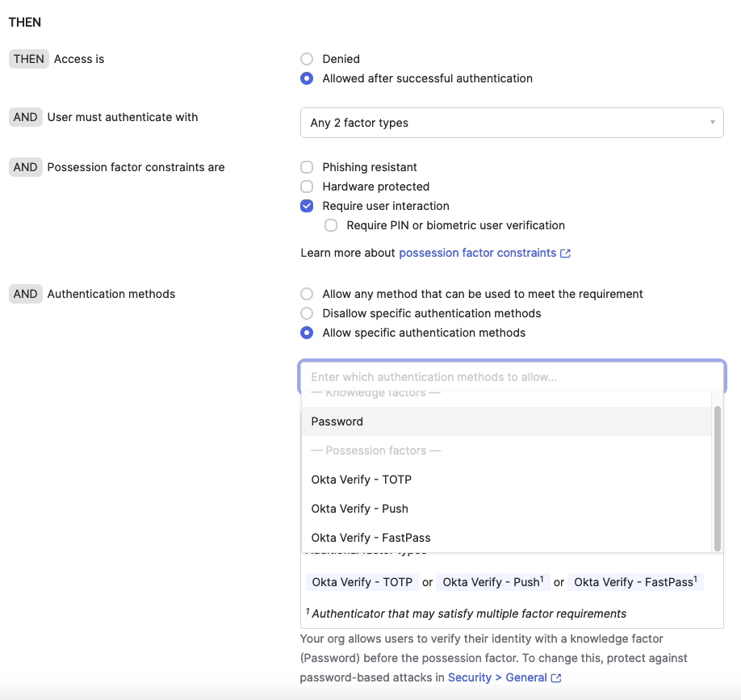
Task: Check Hardware protected
Action: pyautogui.click(x=307, y=187)
